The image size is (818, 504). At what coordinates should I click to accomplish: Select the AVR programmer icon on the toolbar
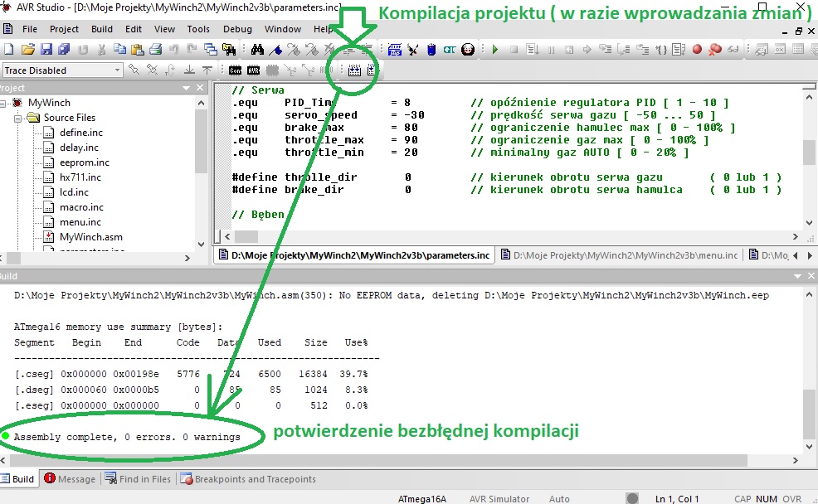(x=393, y=48)
